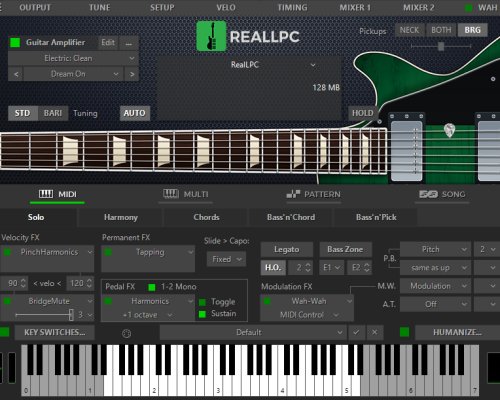
Task: Toggle the BridgeMute green box
Action: [x=7, y=301]
